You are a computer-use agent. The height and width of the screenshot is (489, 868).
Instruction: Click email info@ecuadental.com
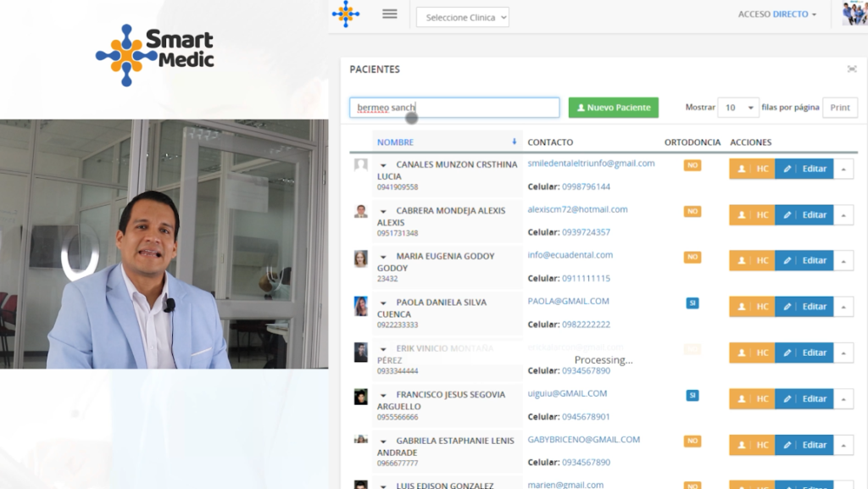pyautogui.click(x=570, y=255)
